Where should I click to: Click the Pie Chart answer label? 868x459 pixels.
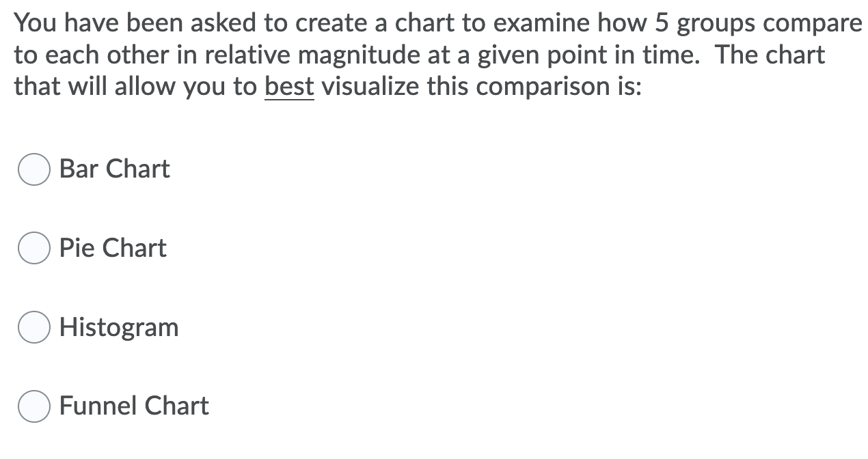tap(112, 248)
